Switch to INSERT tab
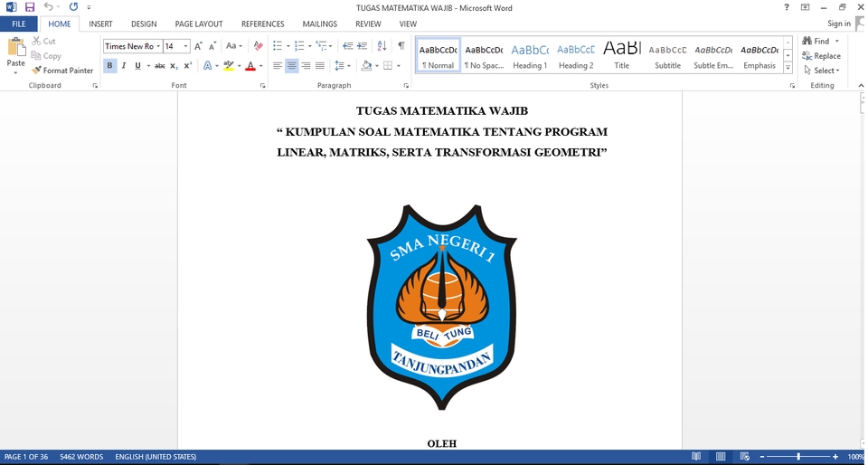Image resolution: width=868 pixels, height=465 pixels. (100, 24)
